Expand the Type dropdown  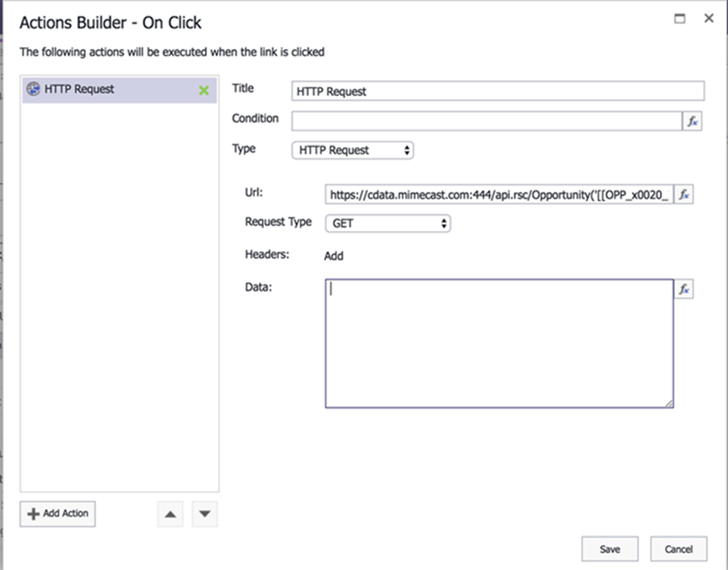click(352, 150)
